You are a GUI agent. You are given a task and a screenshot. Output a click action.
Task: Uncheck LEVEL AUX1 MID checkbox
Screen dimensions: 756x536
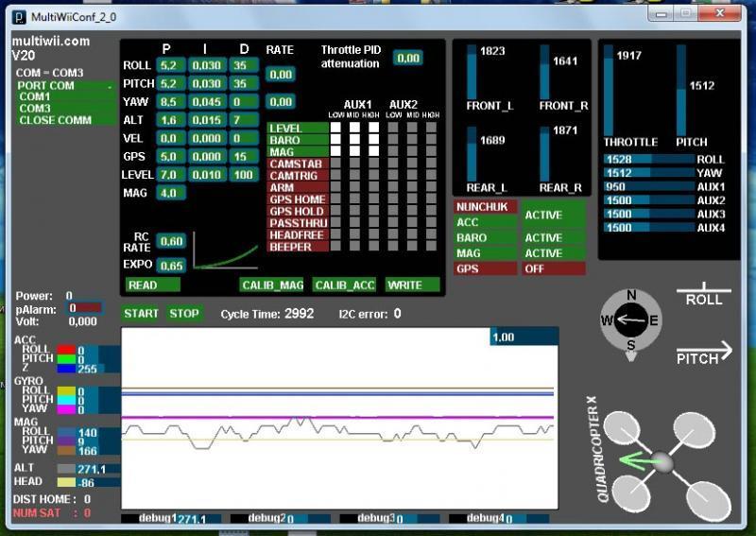(354, 128)
